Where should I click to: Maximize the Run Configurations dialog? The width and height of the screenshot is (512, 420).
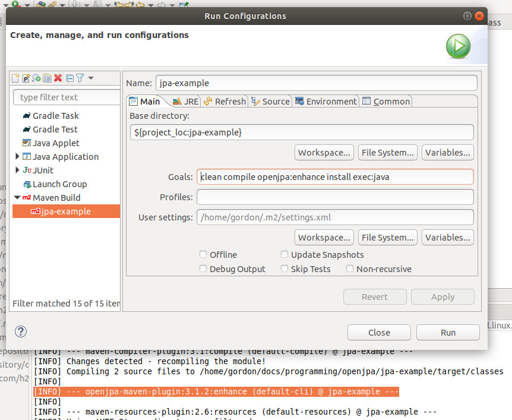coord(467,15)
